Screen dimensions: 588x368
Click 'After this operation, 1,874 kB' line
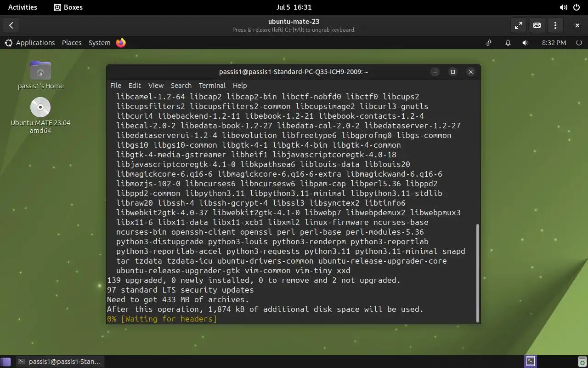pos(265,309)
